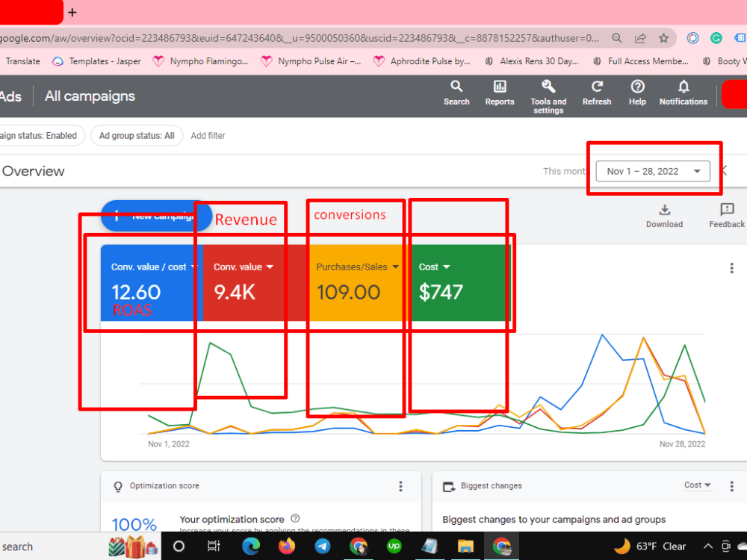The image size is (747, 560).
Task: Download the overview report
Action: [x=665, y=216]
